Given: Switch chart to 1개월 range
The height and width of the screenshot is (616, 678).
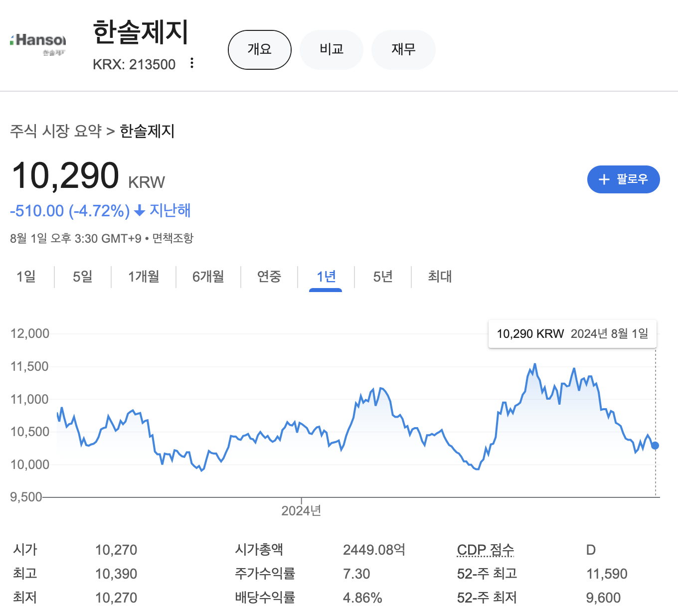Looking at the screenshot, I should coord(144,277).
